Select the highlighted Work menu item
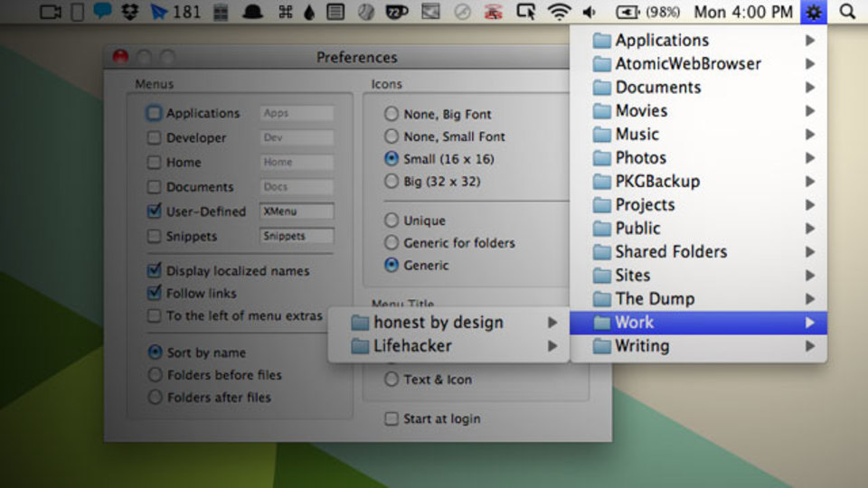 [699, 323]
